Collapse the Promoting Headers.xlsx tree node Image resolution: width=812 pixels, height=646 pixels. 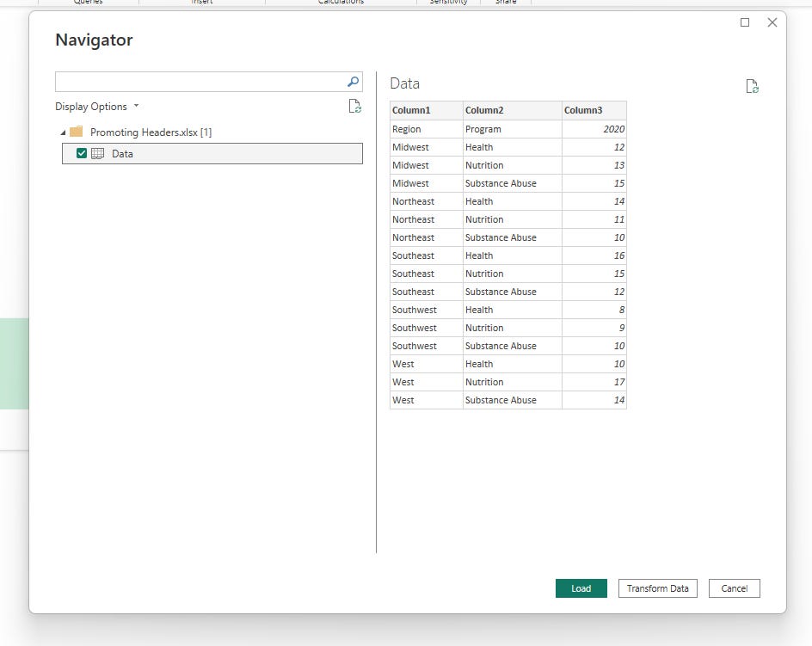point(63,132)
